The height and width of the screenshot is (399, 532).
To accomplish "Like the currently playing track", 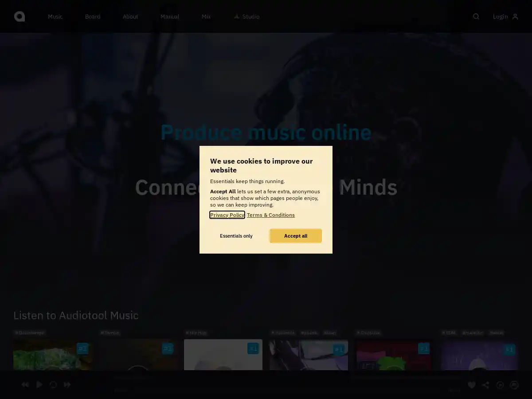I will pos(471,385).
